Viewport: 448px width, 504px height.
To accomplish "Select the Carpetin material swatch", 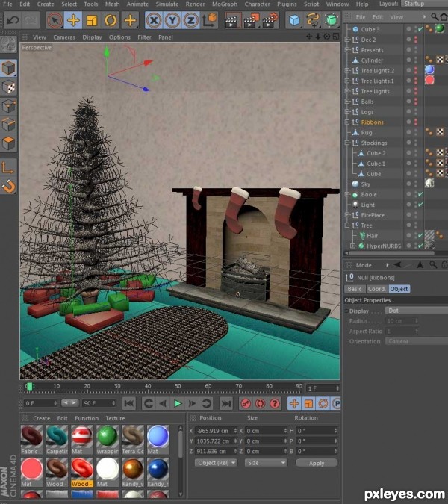I will (x=57, y=439).
